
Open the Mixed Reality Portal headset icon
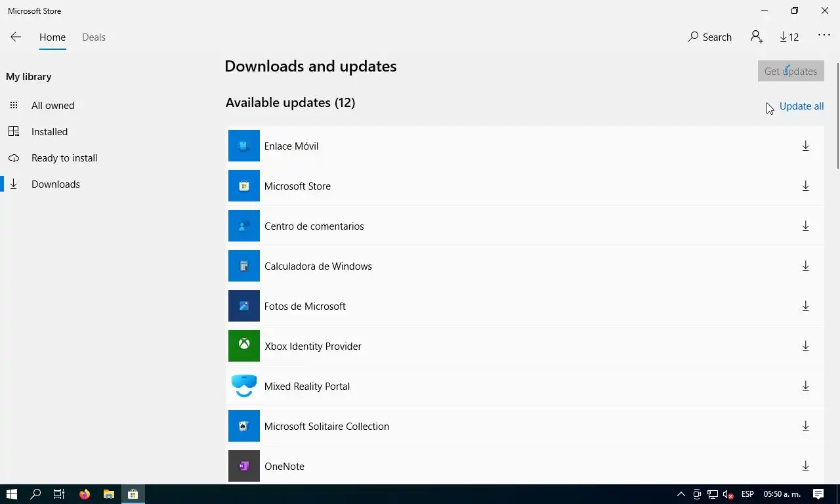(x=244, y=386)
